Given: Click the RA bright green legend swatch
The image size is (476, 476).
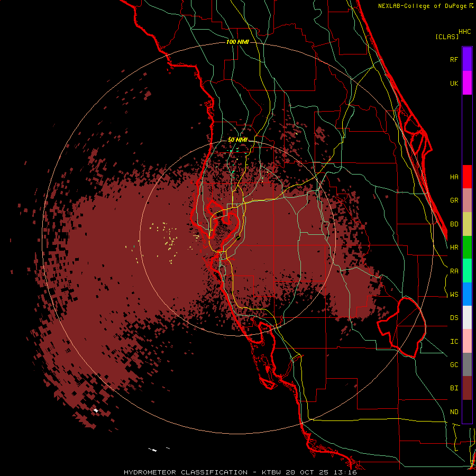Looking at the screenshot, I should tap(467, 271).
